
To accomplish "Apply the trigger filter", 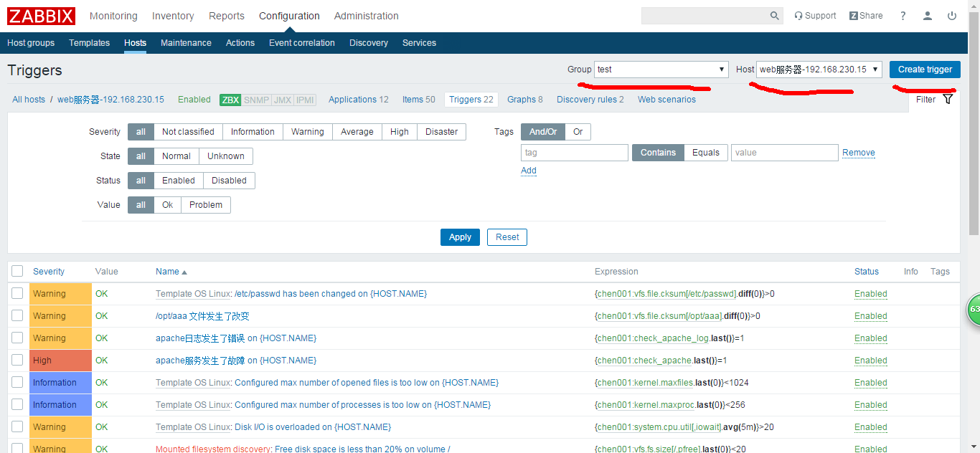I will 460,237.
